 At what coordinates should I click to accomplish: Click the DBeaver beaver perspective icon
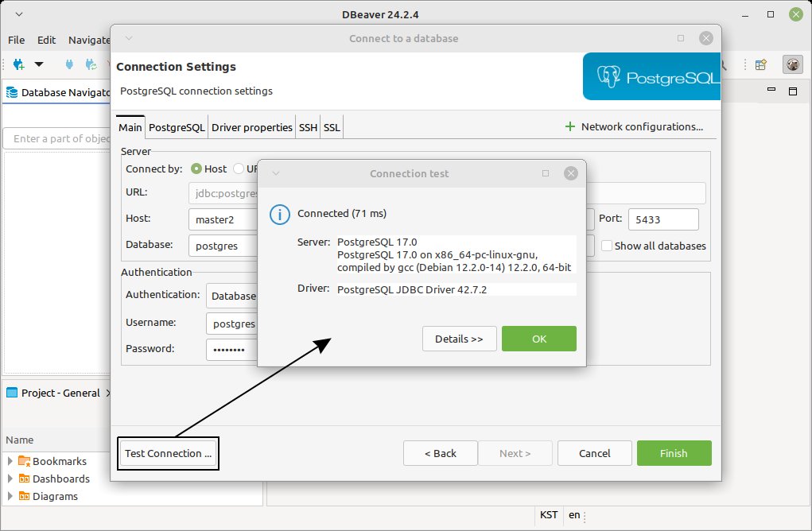click(x=791, y=64)
